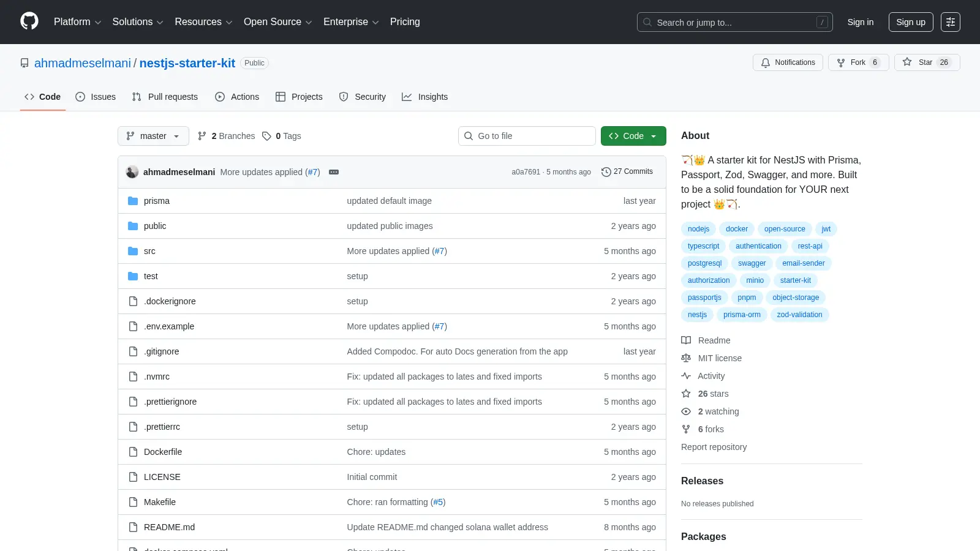980x551 pixels.
Task: Open the Releases heading link
Action: (x=702, y=481)
